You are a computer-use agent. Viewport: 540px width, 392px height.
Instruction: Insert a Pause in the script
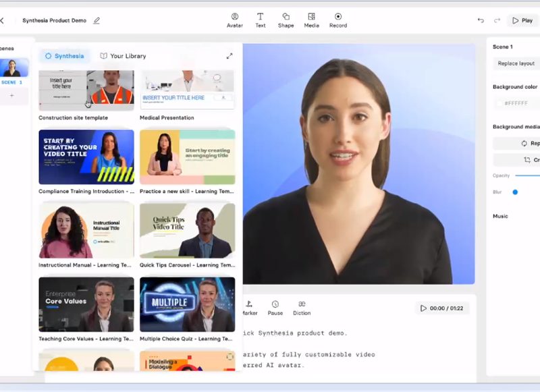click(x=275, y=308)
